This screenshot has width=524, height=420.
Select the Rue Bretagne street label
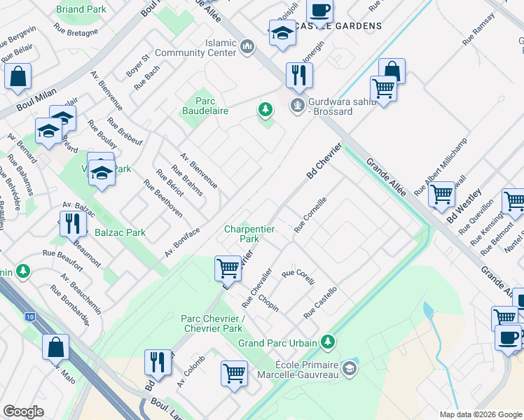[76, 29]
